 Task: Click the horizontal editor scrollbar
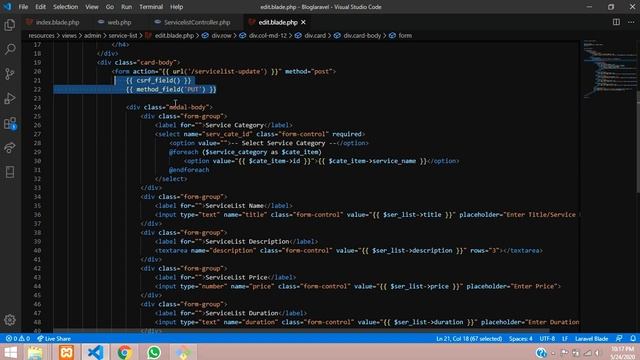coord(301,331)
